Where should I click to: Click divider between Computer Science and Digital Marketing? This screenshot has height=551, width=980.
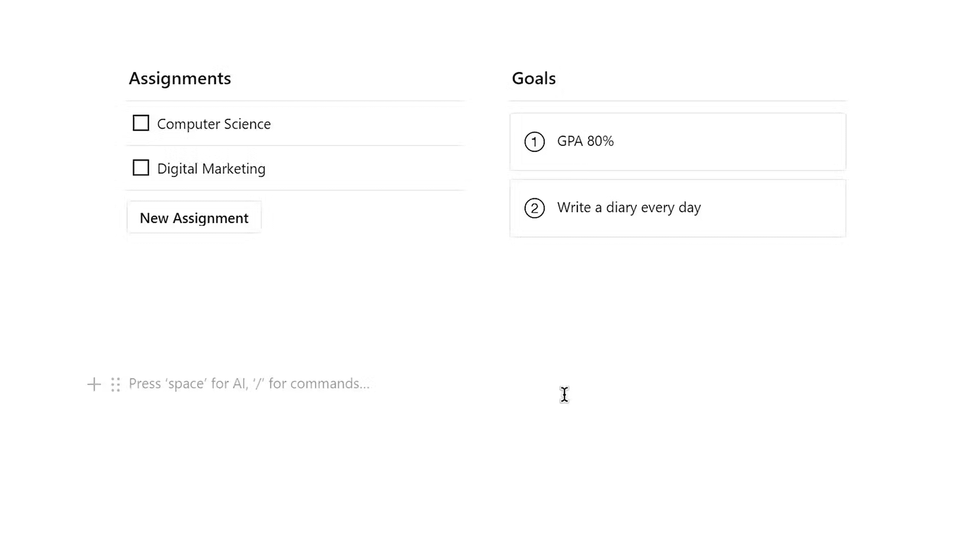click(295, 146)
